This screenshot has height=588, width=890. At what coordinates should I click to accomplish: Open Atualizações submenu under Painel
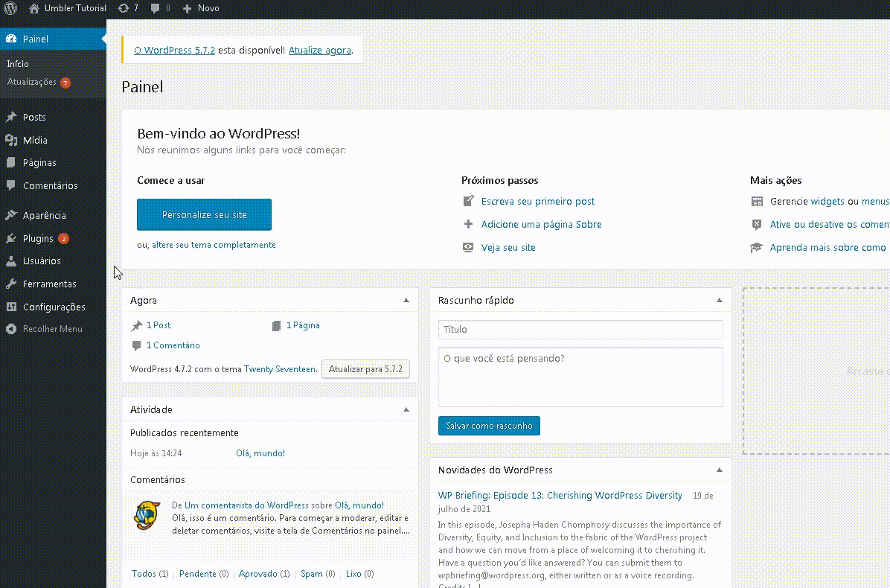[32, 83]
